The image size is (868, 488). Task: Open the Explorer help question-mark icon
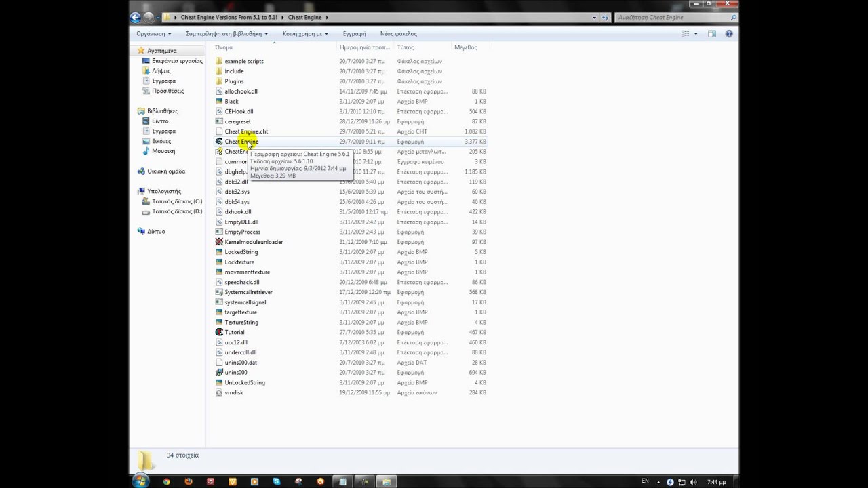[729, 33]
